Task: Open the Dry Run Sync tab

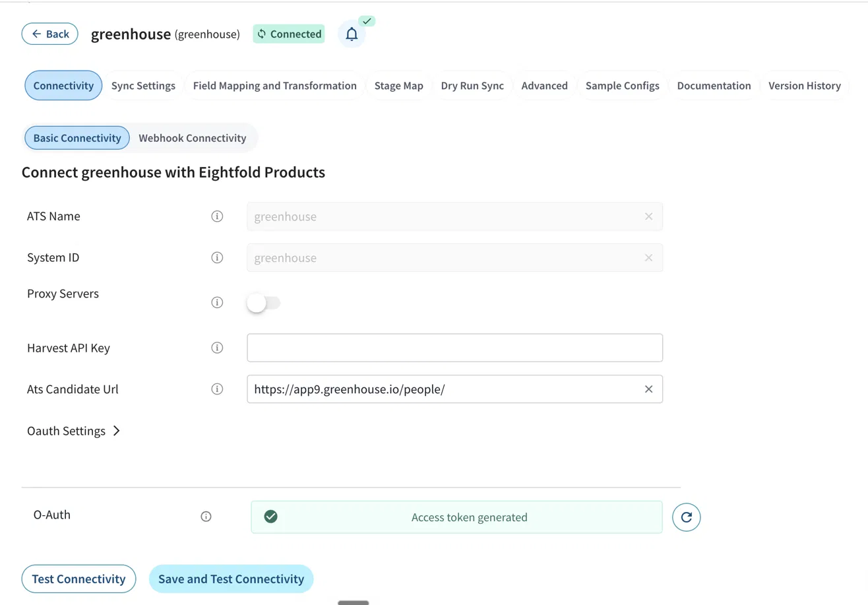Action: pos(472,86)
